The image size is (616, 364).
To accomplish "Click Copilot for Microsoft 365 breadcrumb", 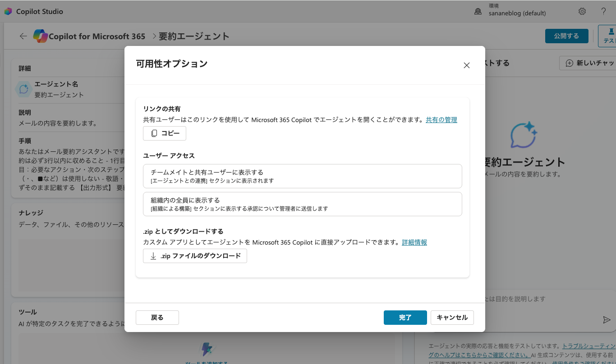I will pyautogui.click(x=97, y=36).
